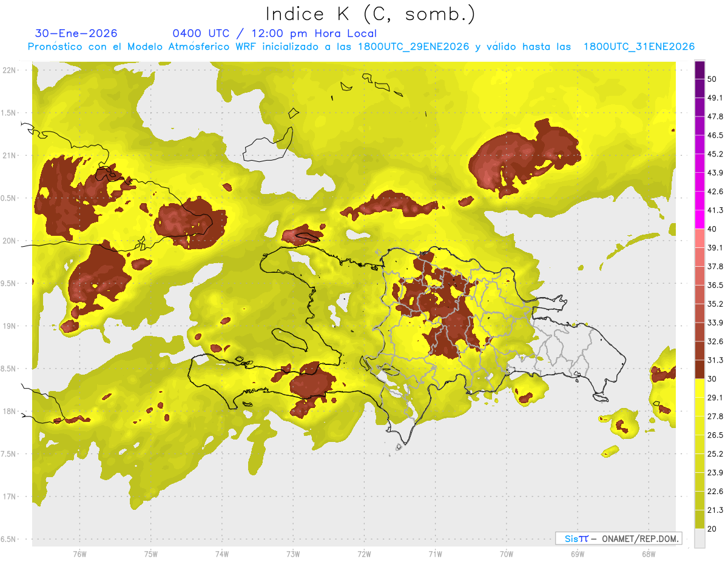Click the time '0400 UTC / 12:00 pm Hora Local'

(x=274, y=34)
